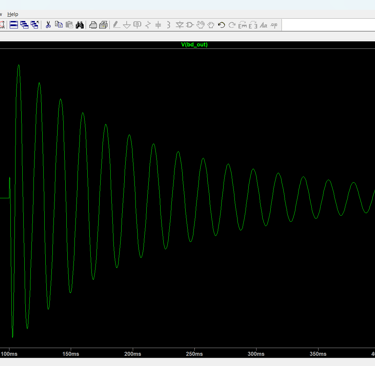Open Find with the binoculars icon
375x366 pixels.
point(79,25)
